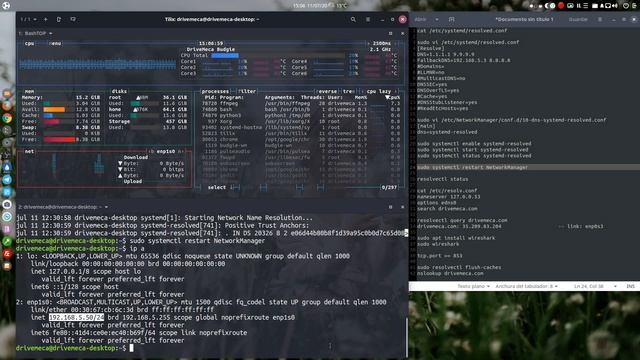Click the CPU Total usage bar

coord(278,55)
